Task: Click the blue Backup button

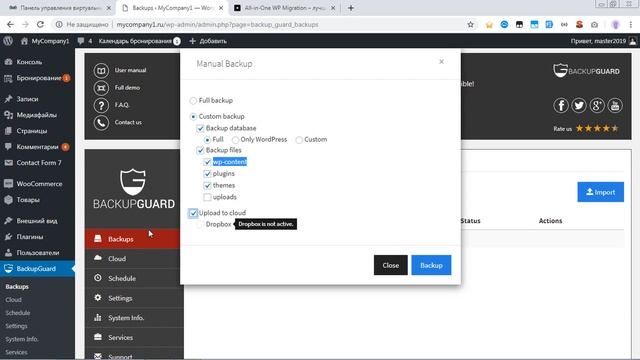Action: pyautogui.click(x=431, y=265)
